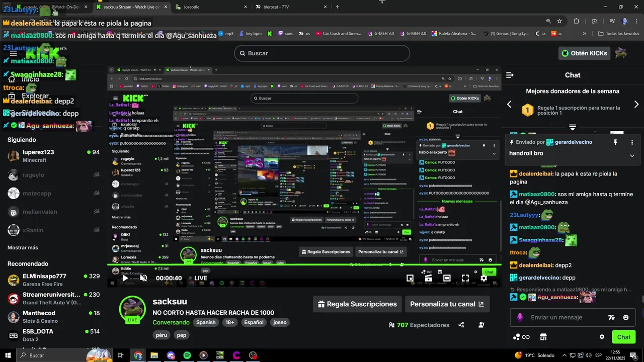Open the mini player mode icon
The height and width of the screenshot is (362, 644).
coord(410,278)
